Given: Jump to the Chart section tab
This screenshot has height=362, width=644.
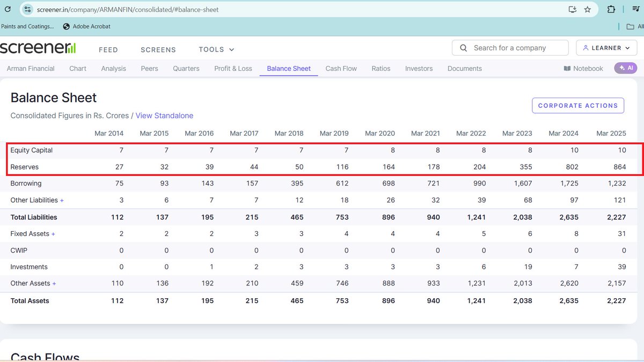Looking at the screenshot, I should point(78,69).
